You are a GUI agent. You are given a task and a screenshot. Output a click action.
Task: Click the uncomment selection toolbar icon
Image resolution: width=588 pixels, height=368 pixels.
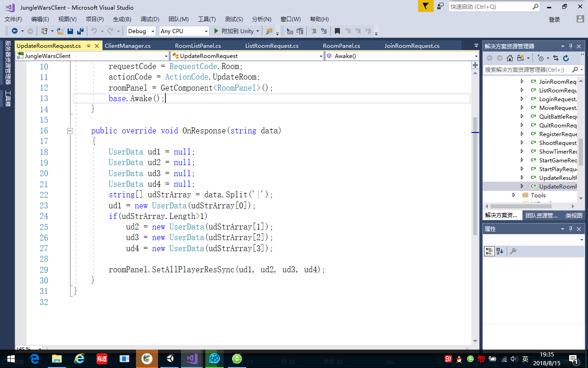coord(324,31)
